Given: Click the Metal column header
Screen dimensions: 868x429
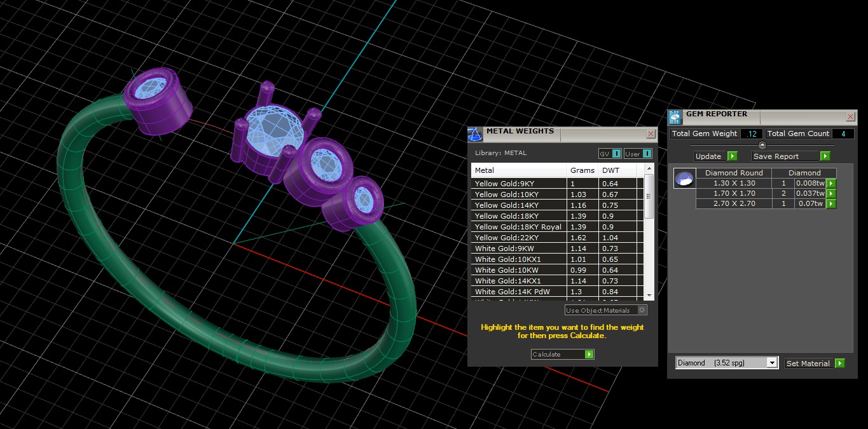Looking at the screenshot, I should tap(519, 170).
